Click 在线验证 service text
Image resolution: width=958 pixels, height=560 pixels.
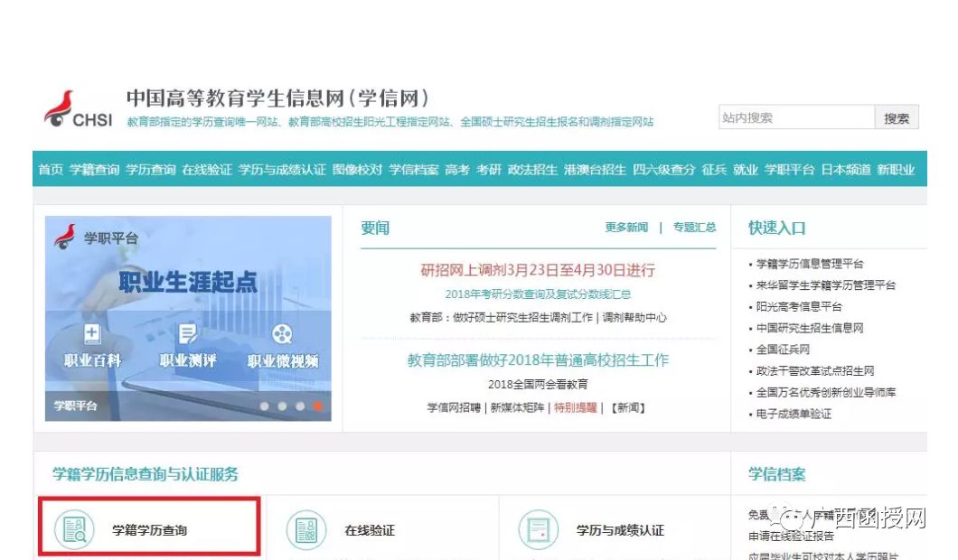coord(370,530)
